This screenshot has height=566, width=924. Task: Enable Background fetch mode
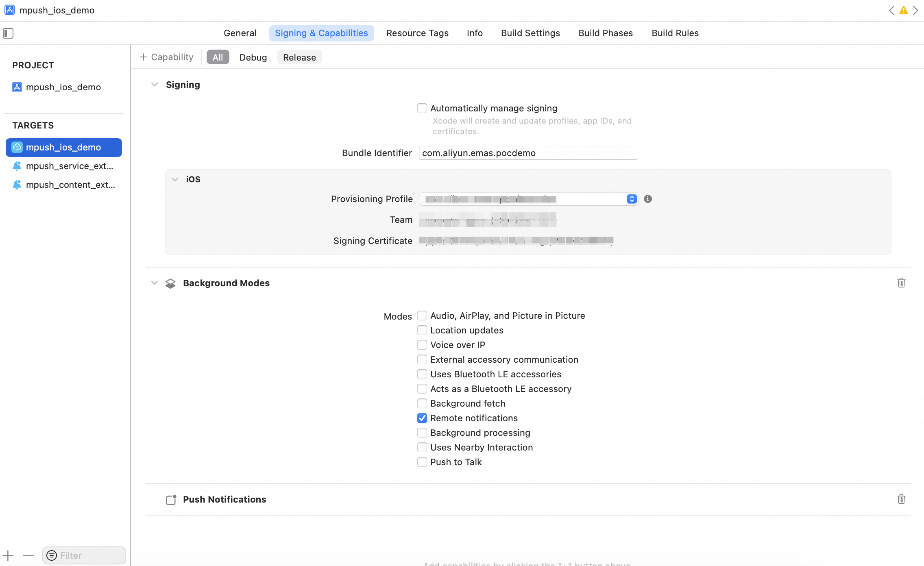422,403
